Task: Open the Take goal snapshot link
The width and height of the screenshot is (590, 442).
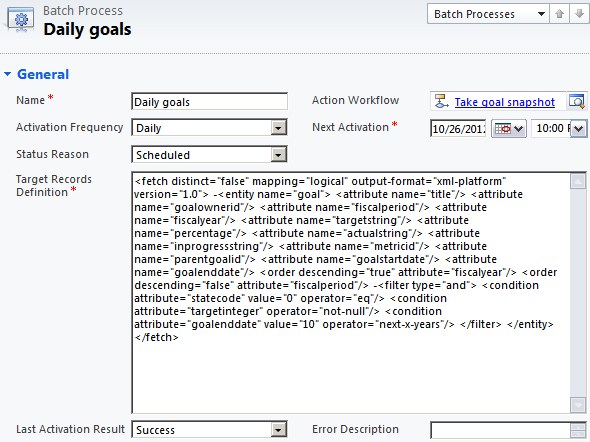Action: pyautogui.click(x=505, y=102)
